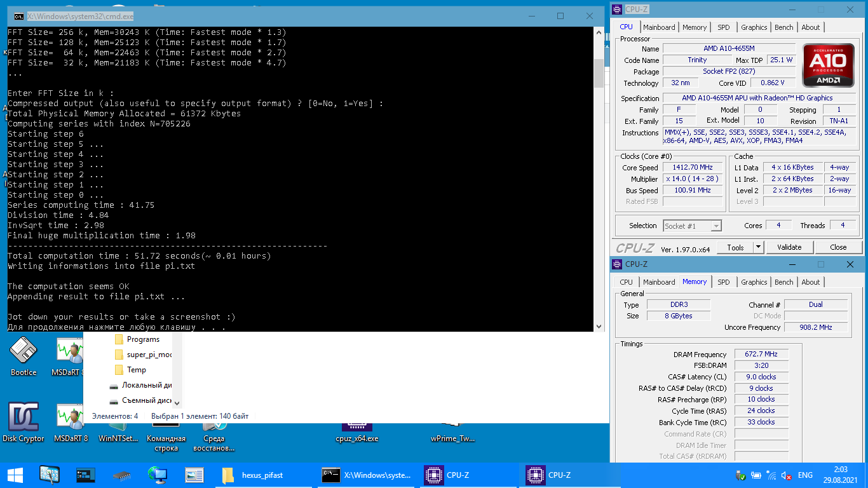Open the image viewer taskbar icon
This screenshot has height=488, width=868.
(194, 475)
